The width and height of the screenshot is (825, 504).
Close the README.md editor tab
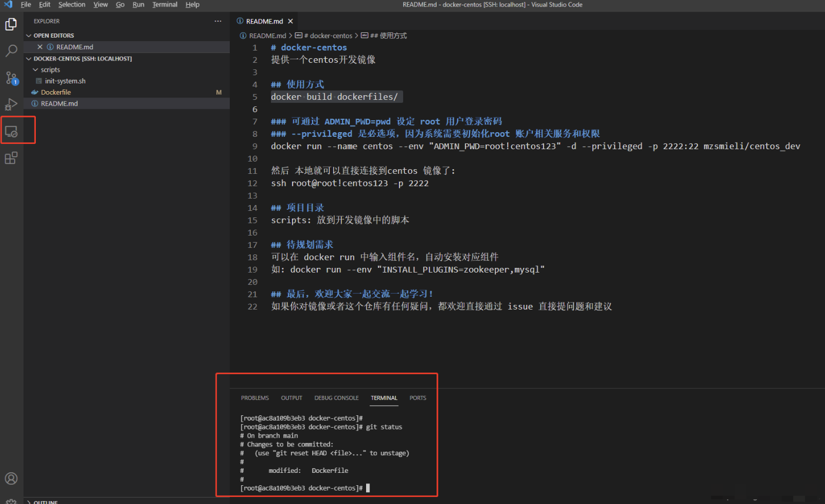pyautogui.click(x=290, y=21)
